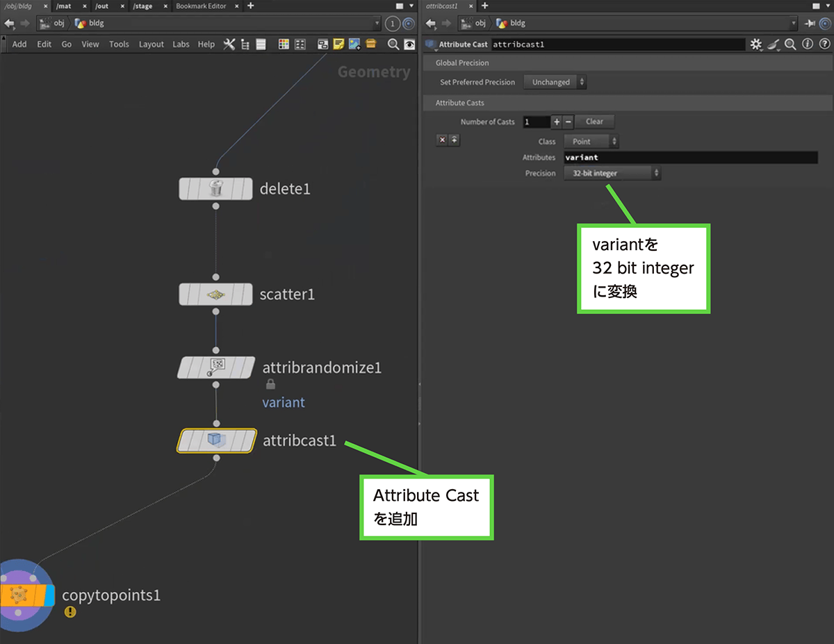Click the node info icon in parameter pane
This screenshot has height=644, width=834.
pos(808,44)
